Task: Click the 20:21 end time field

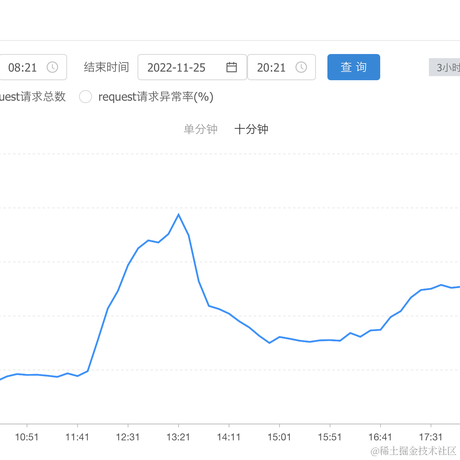Action: point(282,67)
